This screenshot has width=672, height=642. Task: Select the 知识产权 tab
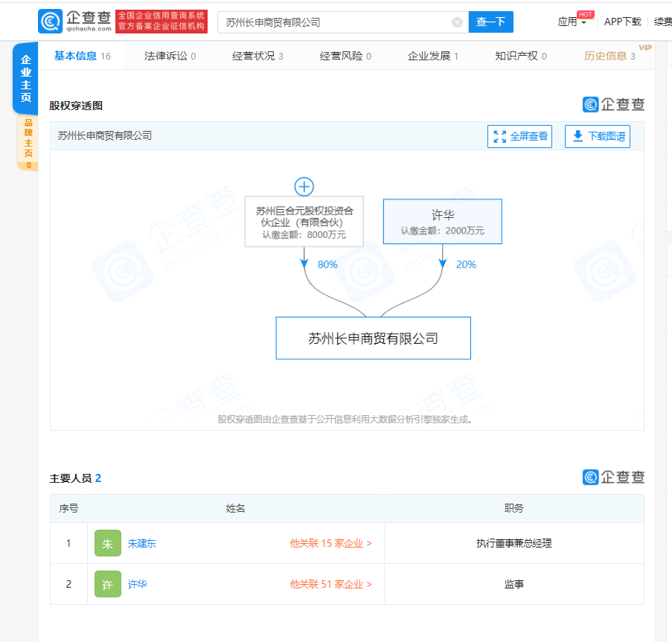coord(520,56)
